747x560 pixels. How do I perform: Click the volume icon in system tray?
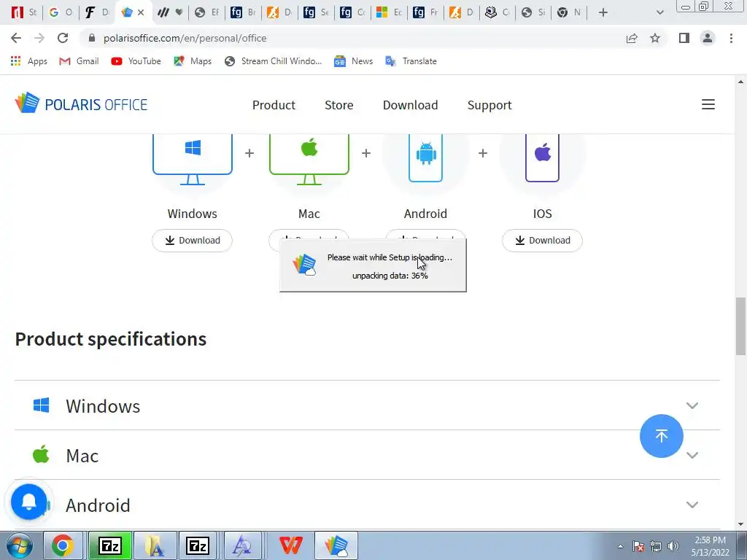[x=673, y=546]
